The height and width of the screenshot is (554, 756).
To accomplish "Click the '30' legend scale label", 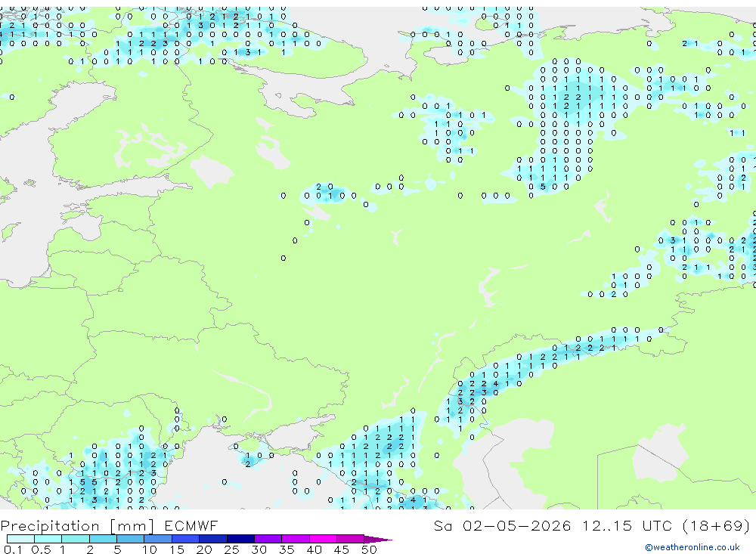I will point(259,549).
